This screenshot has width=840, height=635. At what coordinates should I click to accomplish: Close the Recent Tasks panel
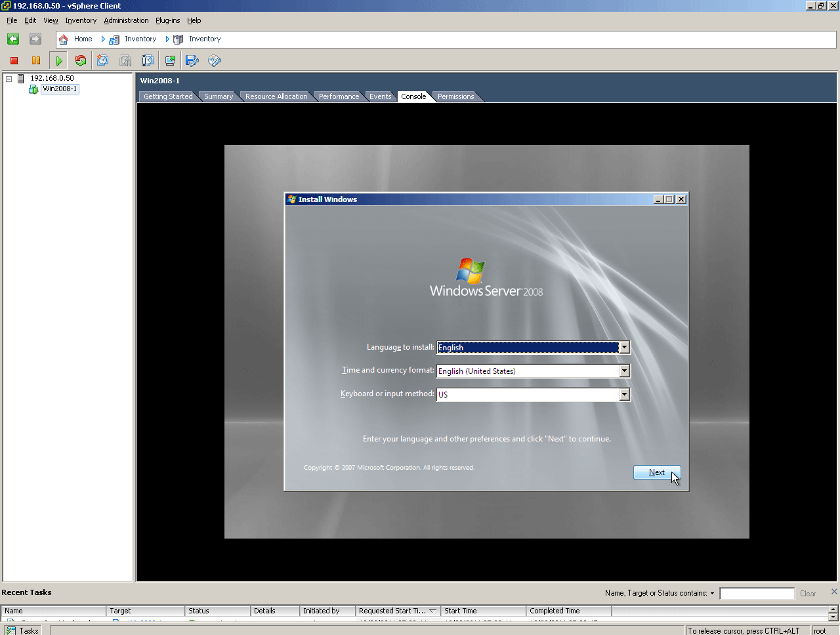tap(834, 592)
